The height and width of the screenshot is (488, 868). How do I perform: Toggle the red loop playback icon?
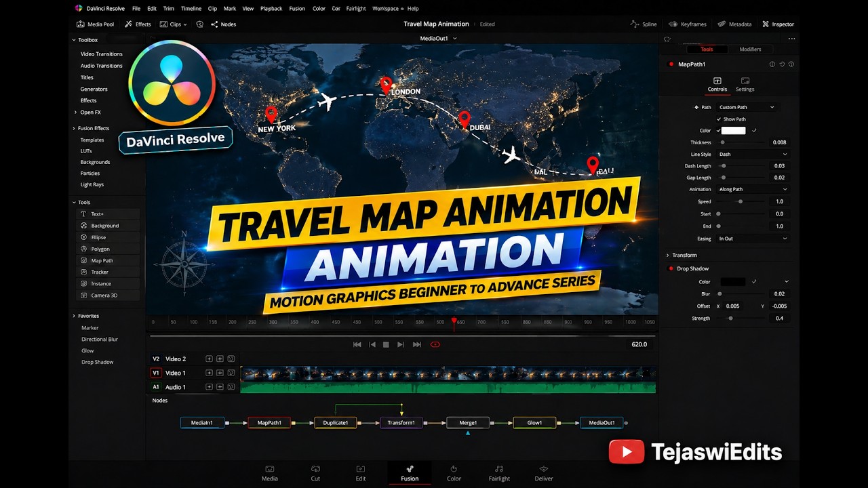(435, 344)
